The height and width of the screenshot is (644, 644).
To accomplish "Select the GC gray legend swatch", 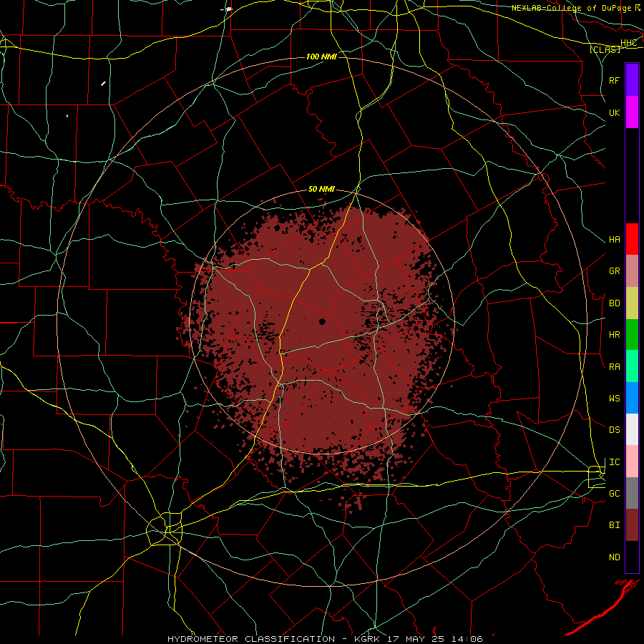I will [632, 493].
